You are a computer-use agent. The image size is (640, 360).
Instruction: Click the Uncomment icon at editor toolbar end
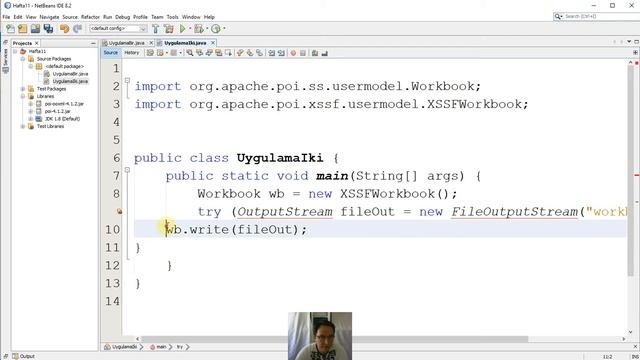pos(324,53)
